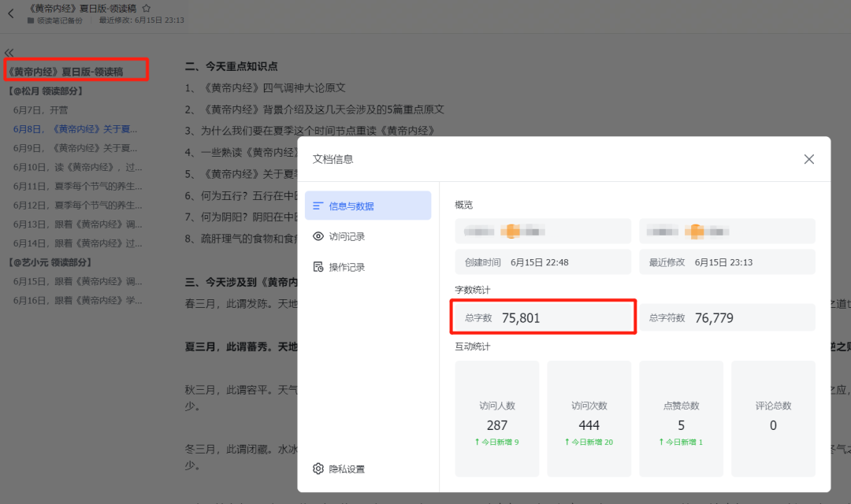Select the 6月16日 outline entry
The height and width of the screenshot is (504, 851).
coord(76,299)
